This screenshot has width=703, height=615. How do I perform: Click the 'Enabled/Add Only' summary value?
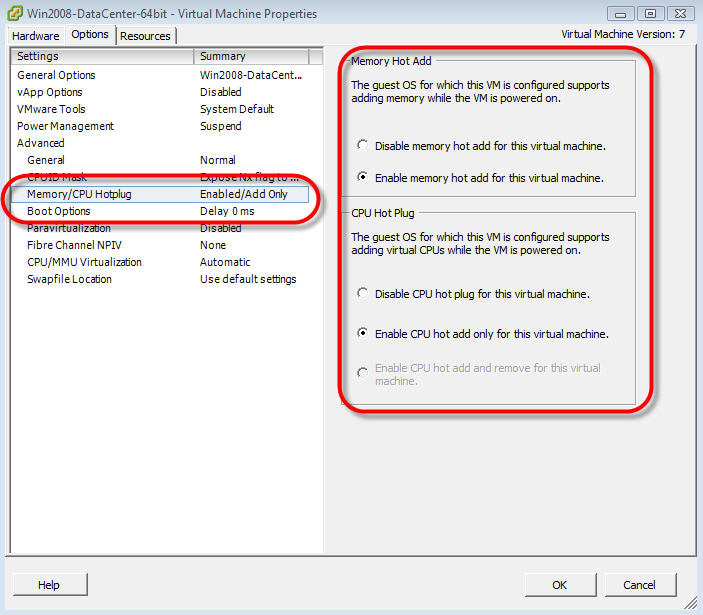point(243,194)
